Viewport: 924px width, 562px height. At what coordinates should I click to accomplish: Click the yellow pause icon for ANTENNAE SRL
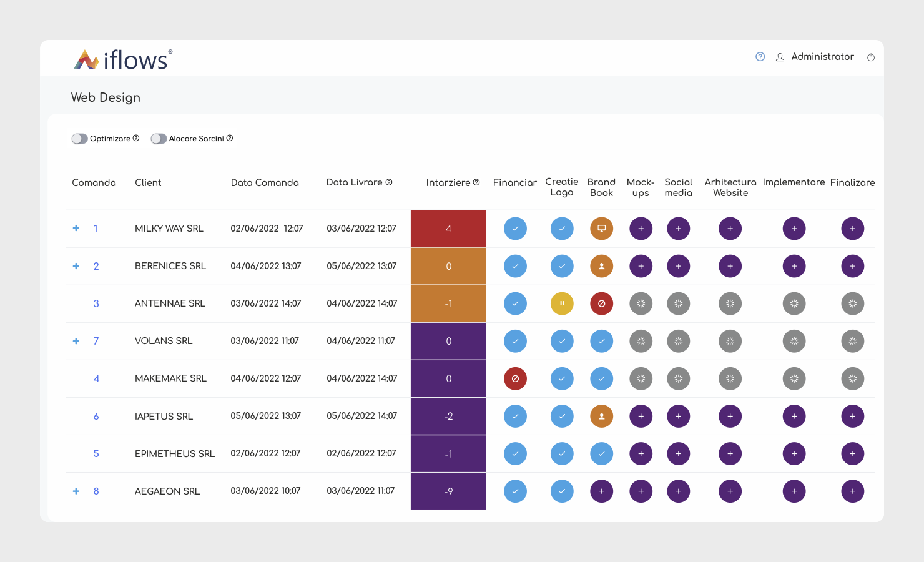tap(562, 303)
